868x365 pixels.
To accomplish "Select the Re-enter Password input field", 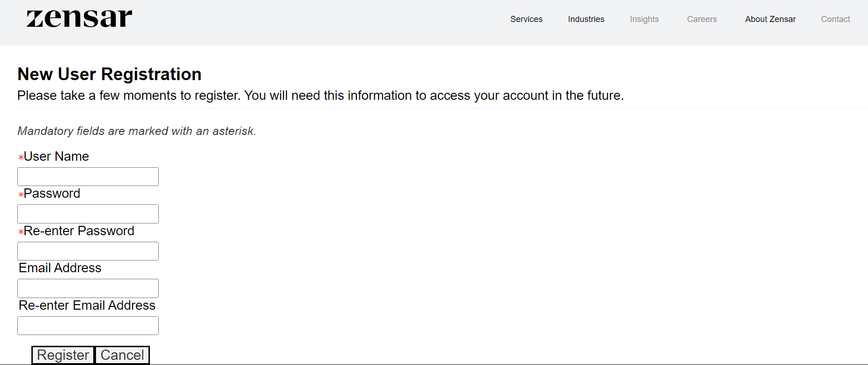I will tap(88, 251).
